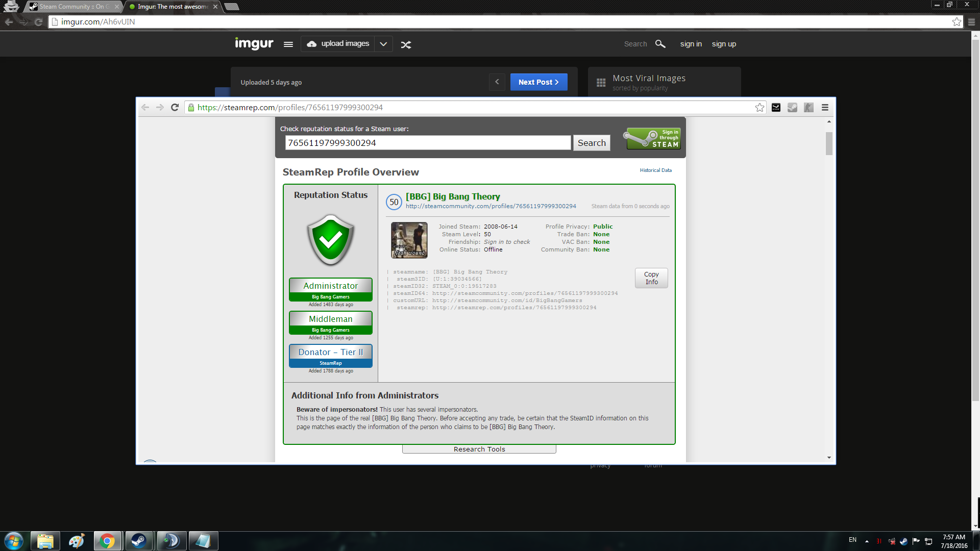Reload the imgur page
The image size is (980, 551).
pos(38,21)
